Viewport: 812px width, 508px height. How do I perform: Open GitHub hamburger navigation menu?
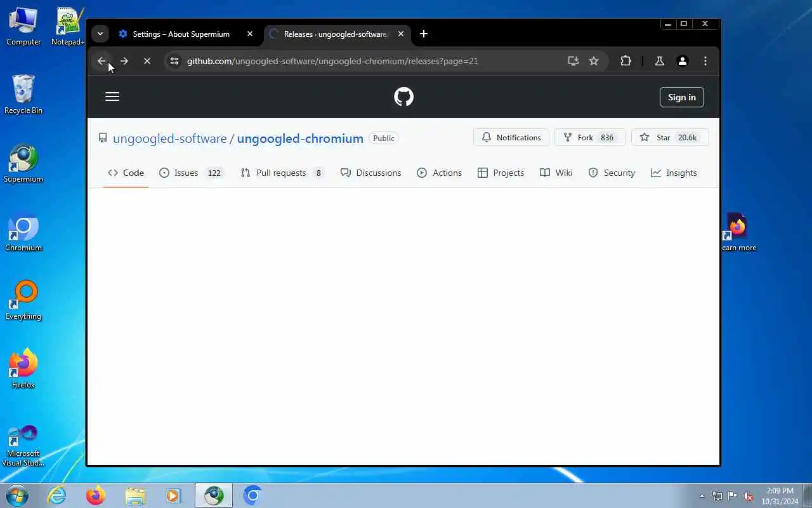[x=112, y=97]
